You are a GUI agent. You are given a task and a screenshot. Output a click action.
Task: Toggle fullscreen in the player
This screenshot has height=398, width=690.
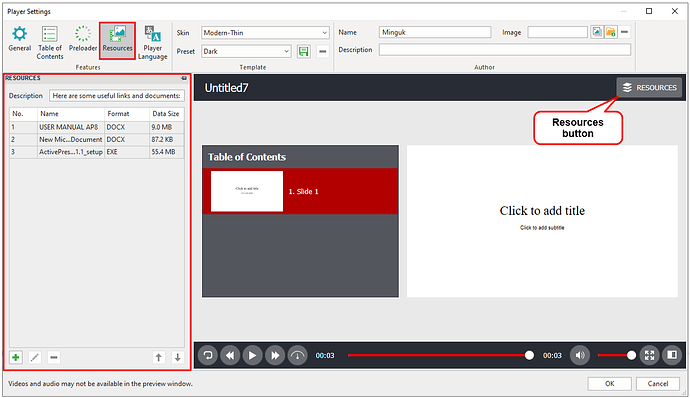[650, 355]
